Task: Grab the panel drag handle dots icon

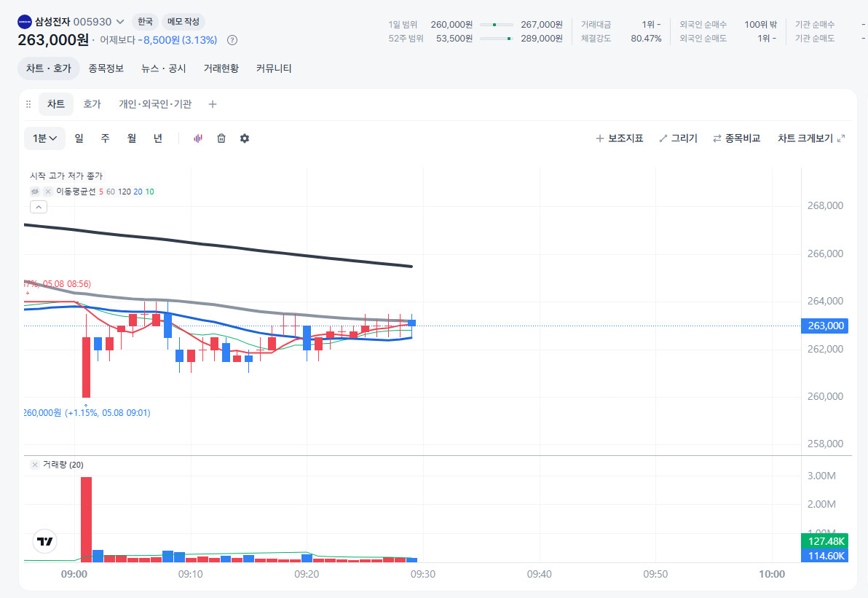Action: [x=28, y=104]
